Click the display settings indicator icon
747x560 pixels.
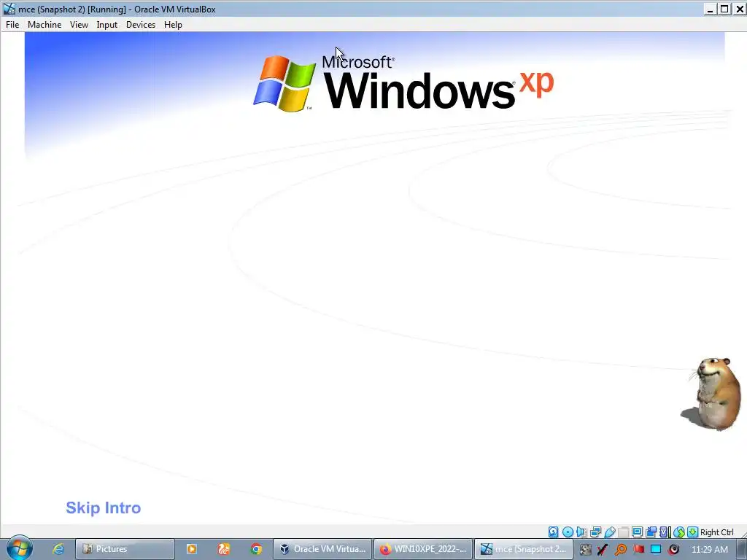click(x=637, y=532)
